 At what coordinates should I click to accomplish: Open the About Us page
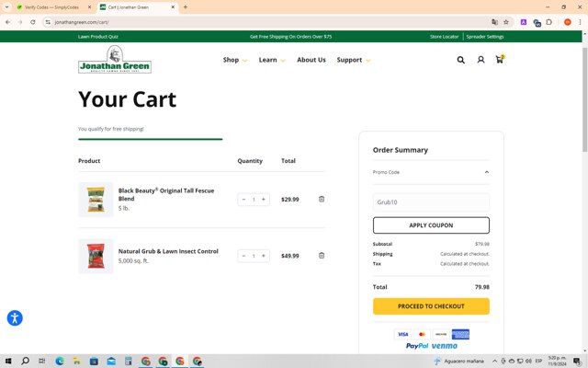pyautogui.click(x=311, y=60)
